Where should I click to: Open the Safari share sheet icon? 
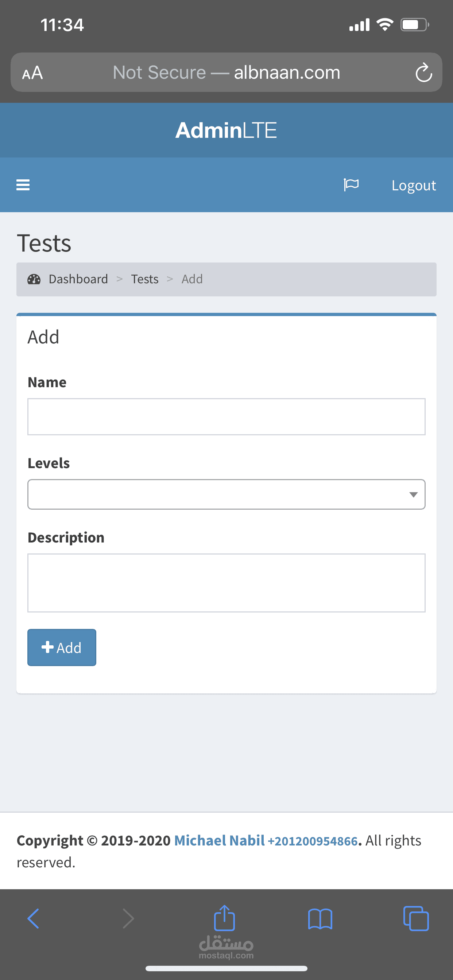point(224,918)
